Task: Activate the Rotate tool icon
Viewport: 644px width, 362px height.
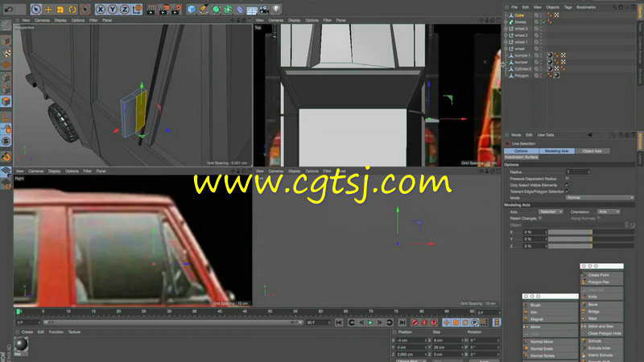Action: (72, 9)
